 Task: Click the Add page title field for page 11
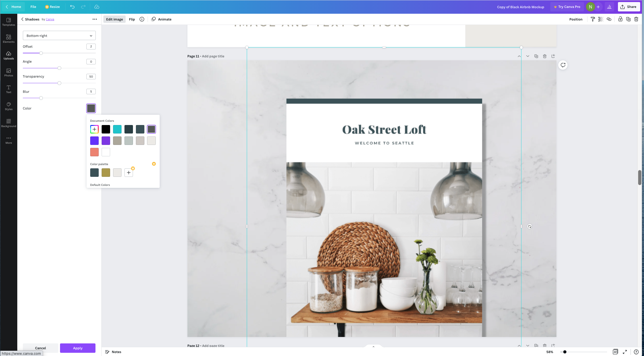tap(213, 56)
